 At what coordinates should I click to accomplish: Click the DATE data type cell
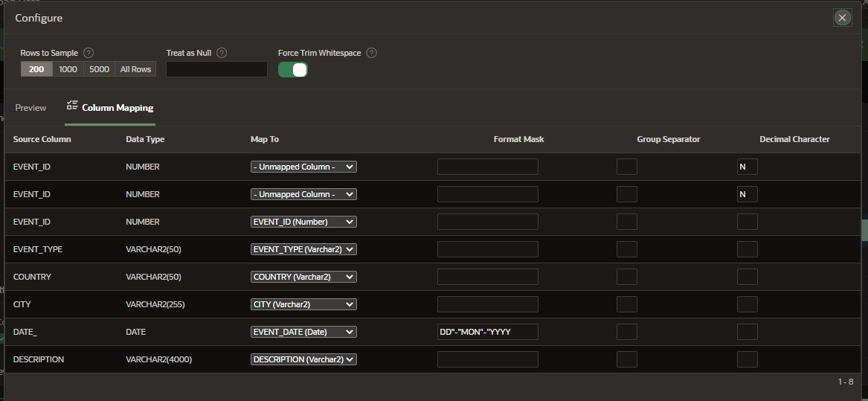[135, 332]
